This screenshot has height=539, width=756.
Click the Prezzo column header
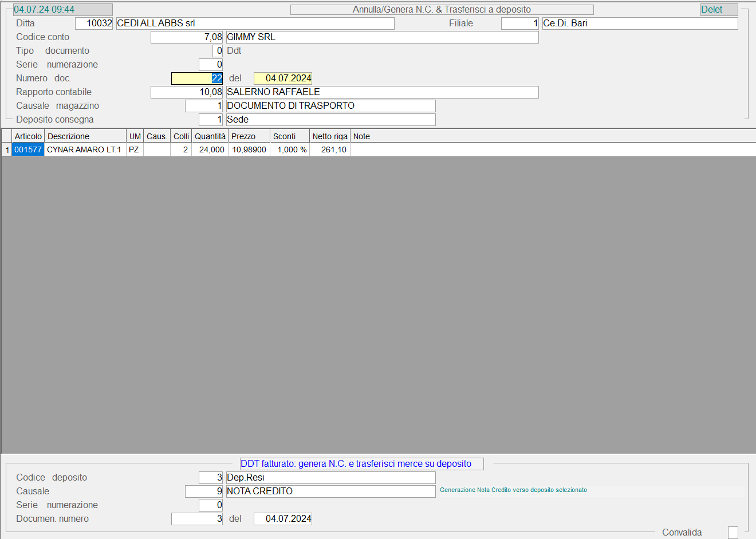[x=249, y=136]
